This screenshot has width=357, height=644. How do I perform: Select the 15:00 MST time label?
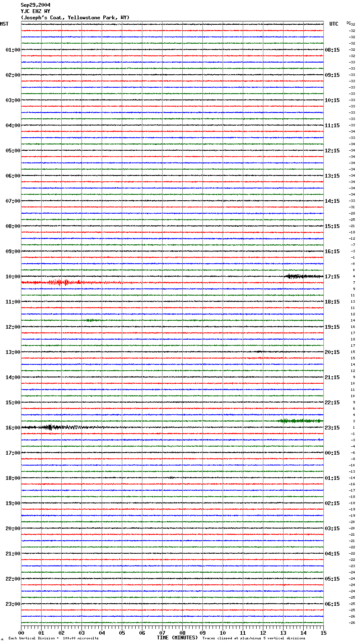point(13,403)
